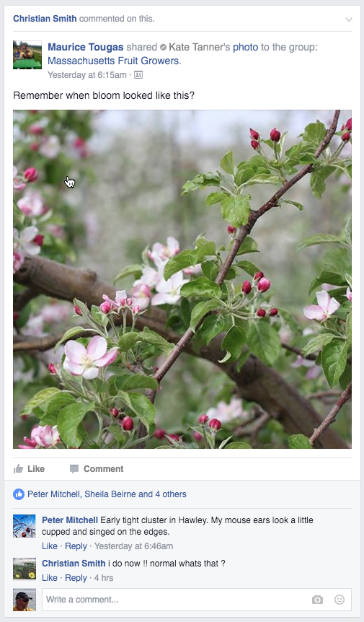Open Yesterday at 6:15am post timestamp
Screen dimensions: 364x622
[x=87, y=75]
